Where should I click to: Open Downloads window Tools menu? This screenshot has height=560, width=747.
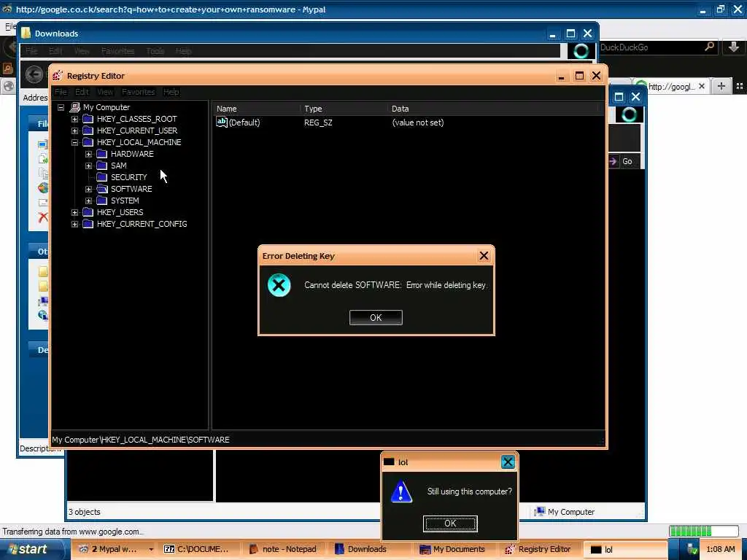pos(155,51)
